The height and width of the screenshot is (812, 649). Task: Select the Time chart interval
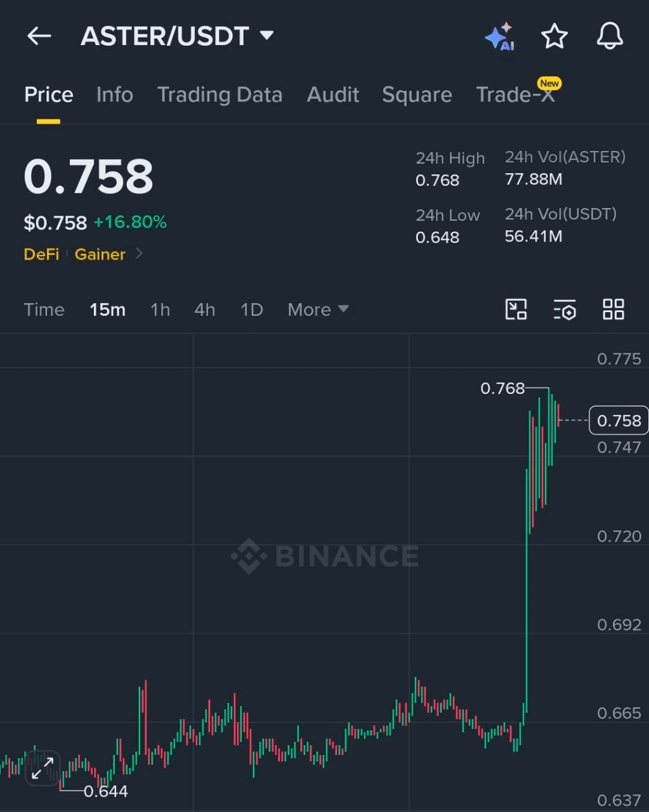(44, 310)
